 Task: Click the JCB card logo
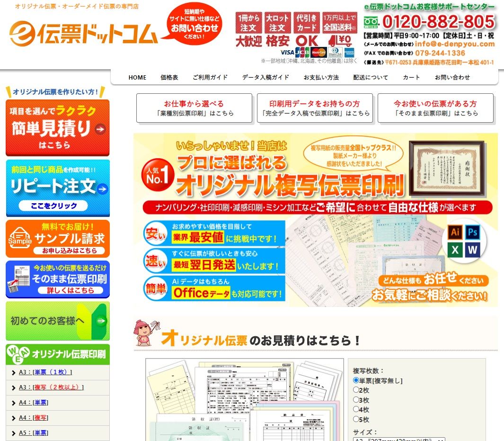pos(302,52)
